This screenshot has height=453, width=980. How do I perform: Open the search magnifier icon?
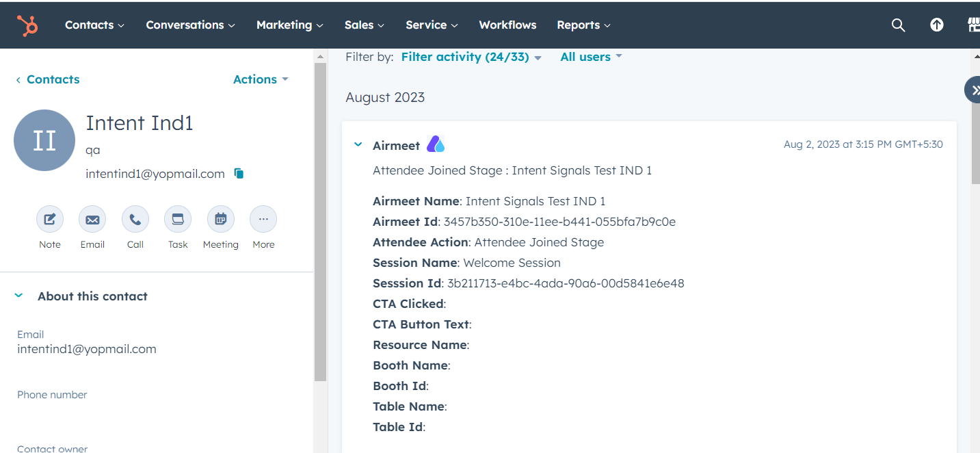pos(898,25)
